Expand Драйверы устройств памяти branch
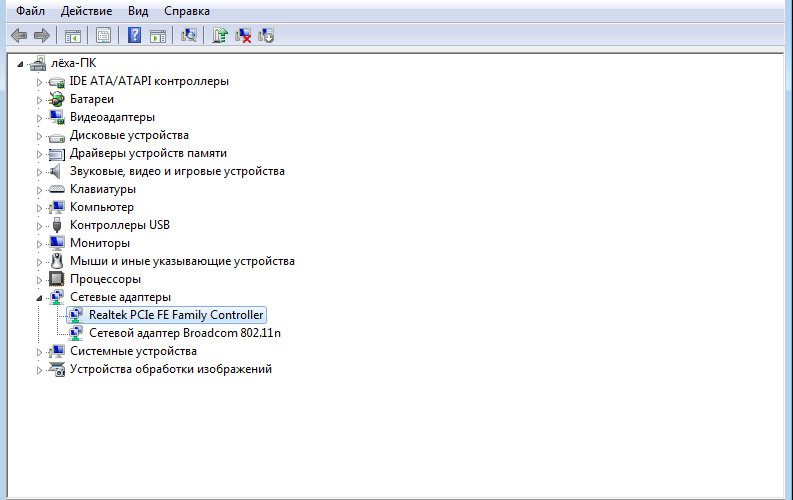The width and height of the screenshot is (793, 500). click(x=39, y=154)
